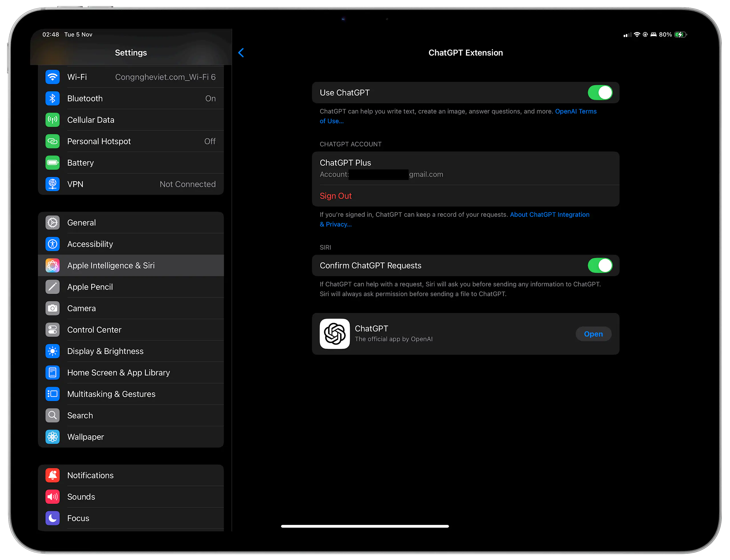This screenshot has width=730, height=560.
Task: Tap the ChatGPT Extension page title
Action: pyautogui.click(x=465, y=53)
